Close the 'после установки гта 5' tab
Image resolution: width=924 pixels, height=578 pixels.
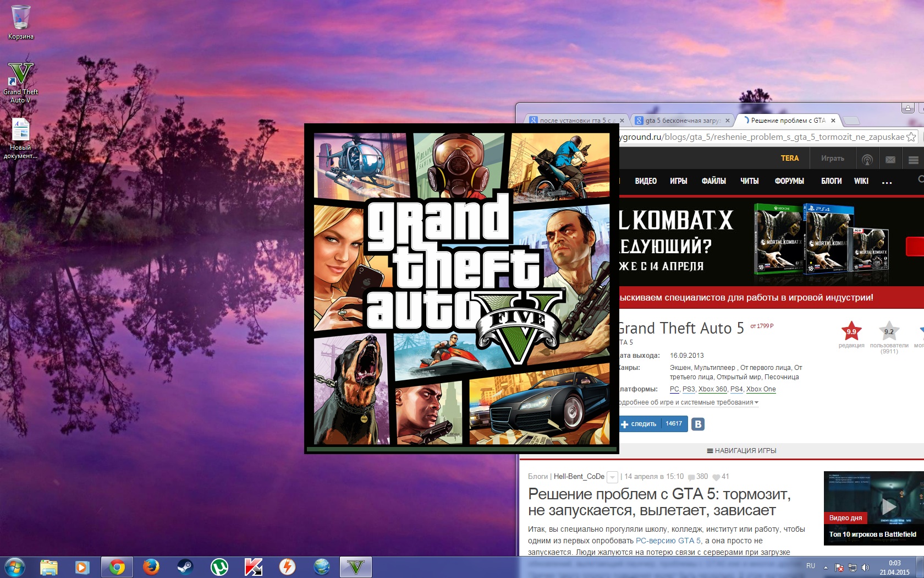622,121
